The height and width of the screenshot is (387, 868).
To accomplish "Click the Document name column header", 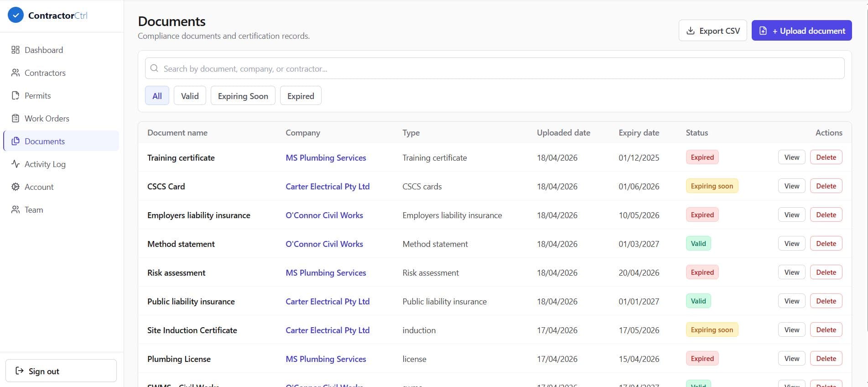I will 177,132.
